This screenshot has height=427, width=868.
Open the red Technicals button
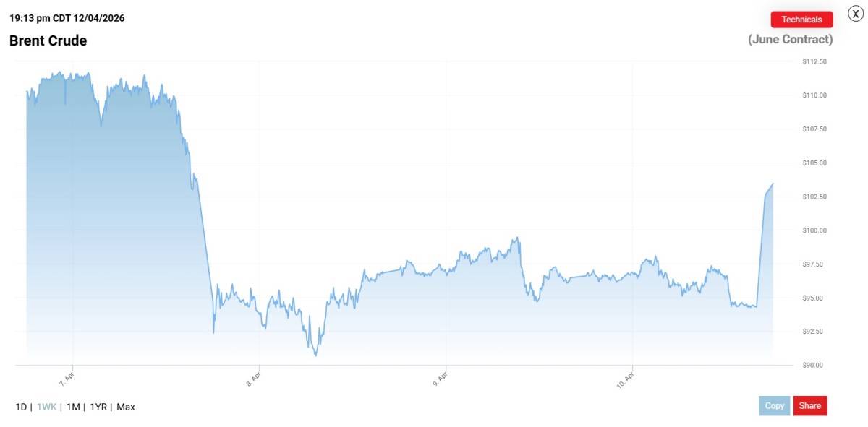801,20
